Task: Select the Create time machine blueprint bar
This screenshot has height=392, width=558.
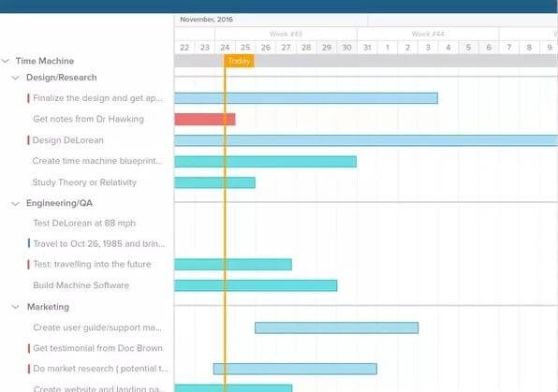Action: [x=266, y=162]
